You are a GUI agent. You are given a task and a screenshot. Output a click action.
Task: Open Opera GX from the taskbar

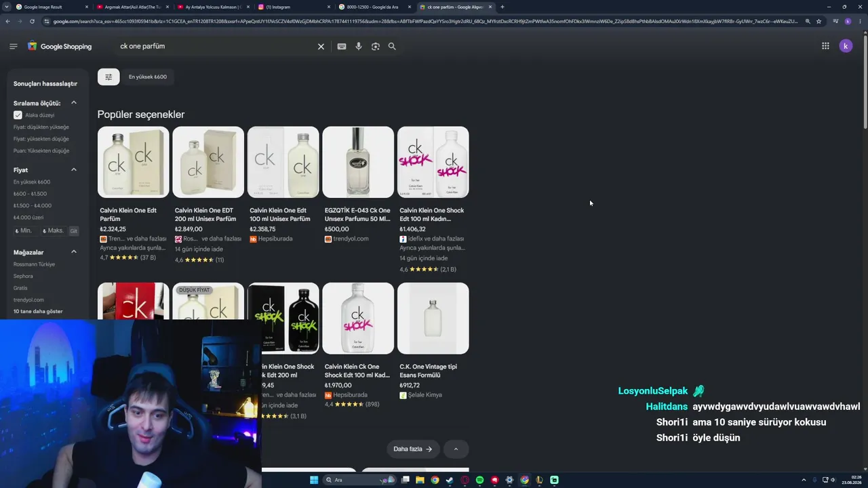(465, 480)
